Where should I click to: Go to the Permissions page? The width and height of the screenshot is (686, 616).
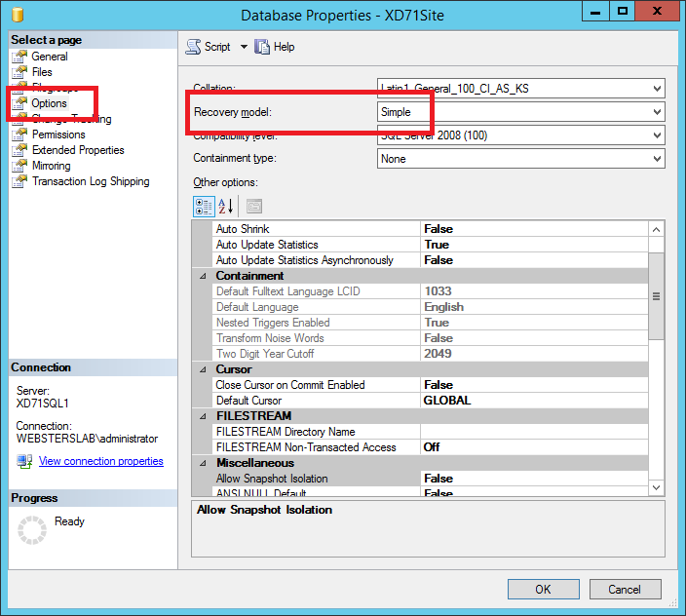58,135
